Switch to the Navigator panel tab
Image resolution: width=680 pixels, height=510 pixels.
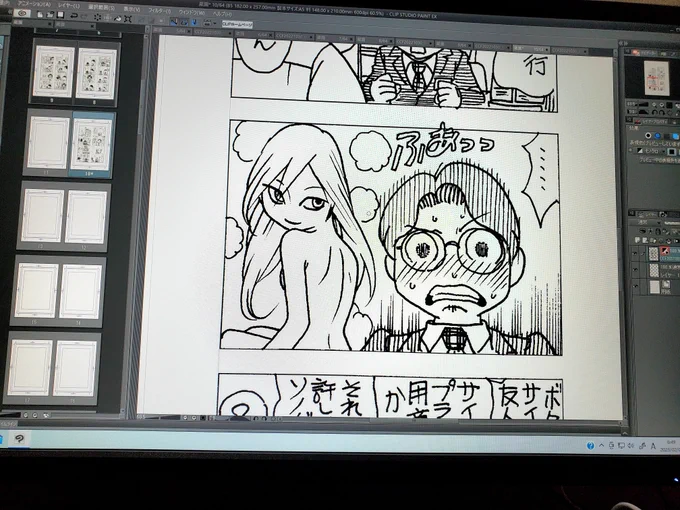pyautogui.click(x=645, y=52)
